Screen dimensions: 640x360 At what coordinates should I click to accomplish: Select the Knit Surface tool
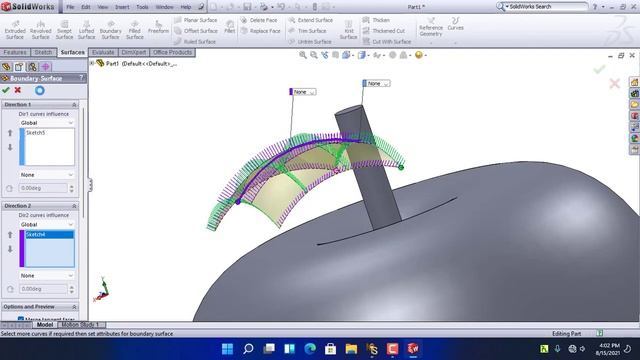click(348, 30)
